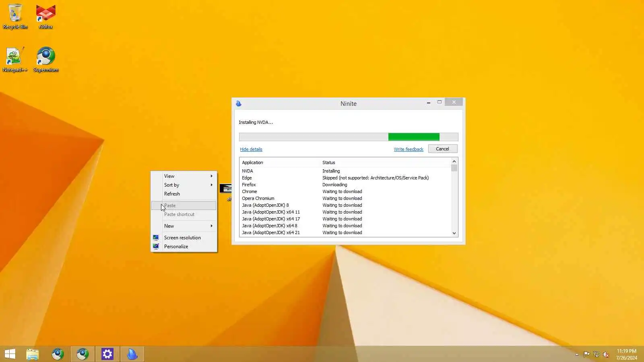The image size is (644, 362).
Task: Open the network tray icon
Action: tap(597, 354)
